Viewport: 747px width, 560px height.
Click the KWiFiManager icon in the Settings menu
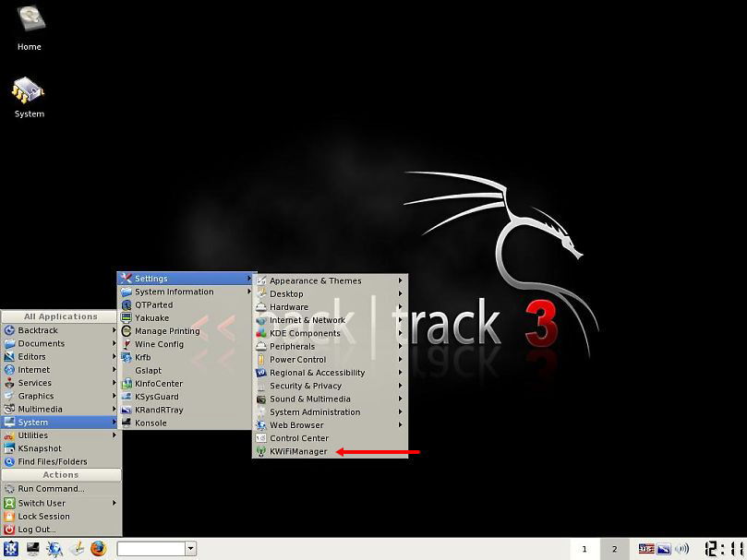[x=261, y=451]
